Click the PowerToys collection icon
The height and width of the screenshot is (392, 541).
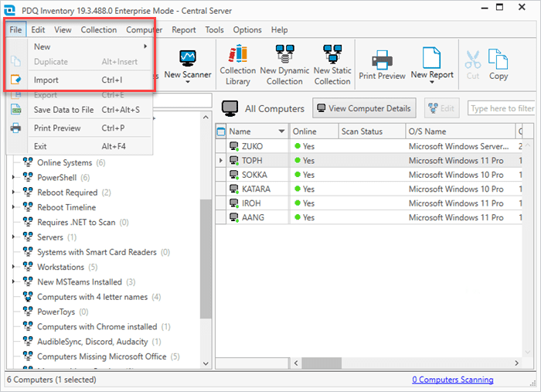click(x=28, y=312)
